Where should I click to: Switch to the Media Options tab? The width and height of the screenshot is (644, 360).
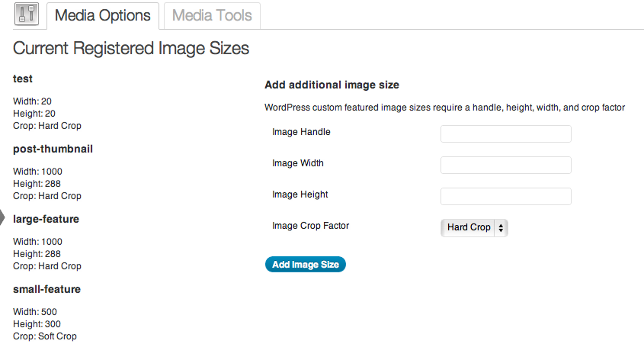103,15
